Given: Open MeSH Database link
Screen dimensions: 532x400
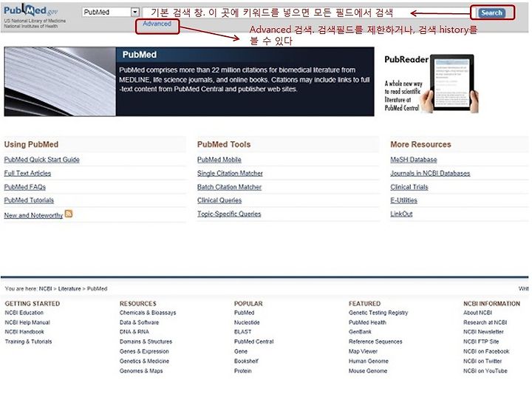Looking at the screenshot, I should (414, 160).
